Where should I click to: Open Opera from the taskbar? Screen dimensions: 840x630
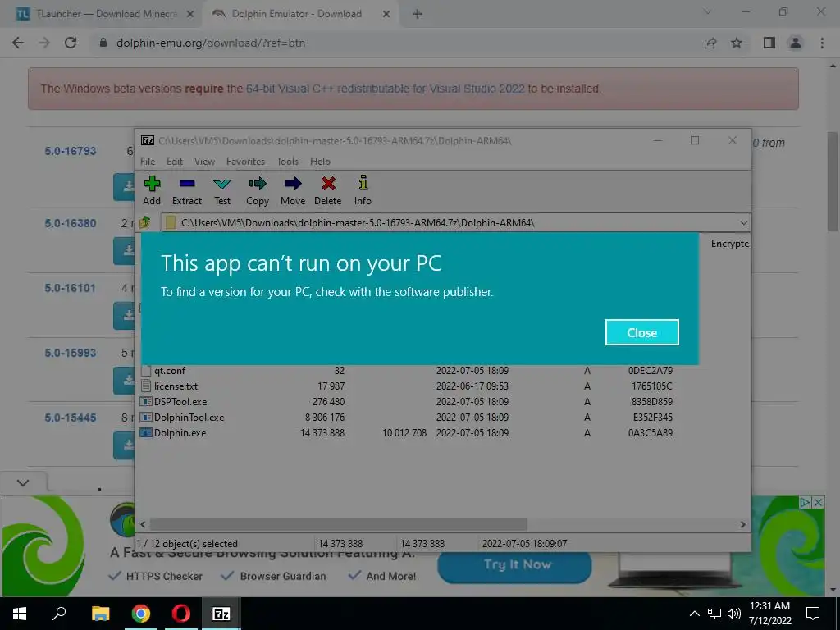pyautogui.click(x=181, y=614)
